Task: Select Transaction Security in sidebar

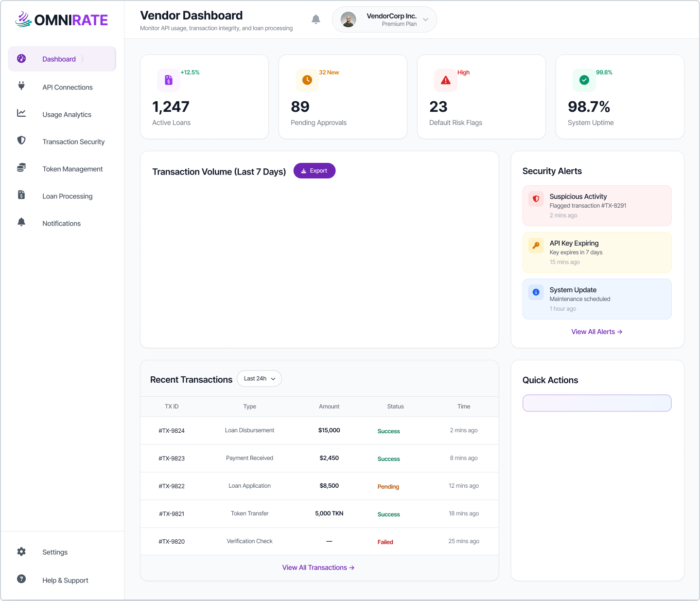Action: 62,141
